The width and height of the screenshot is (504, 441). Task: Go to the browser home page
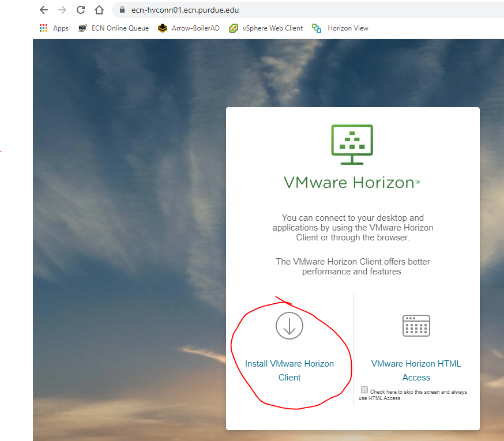99,10
